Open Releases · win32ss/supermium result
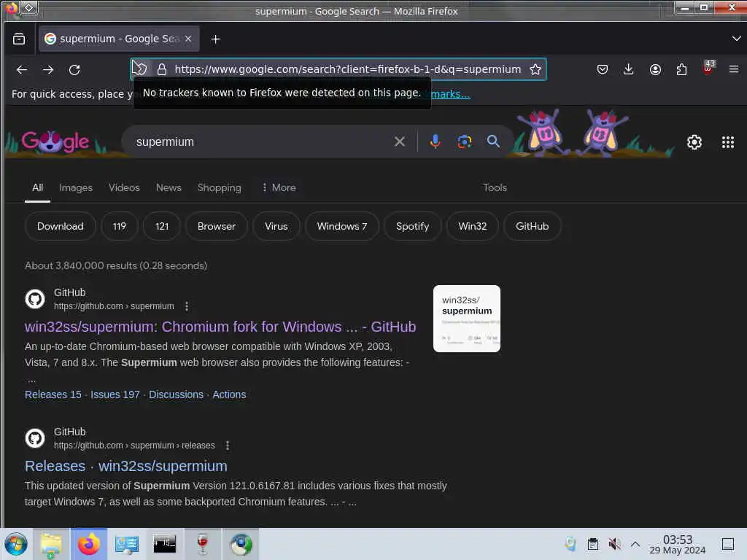The width and height of the screenshot is (747, 560). coord(125,466)
